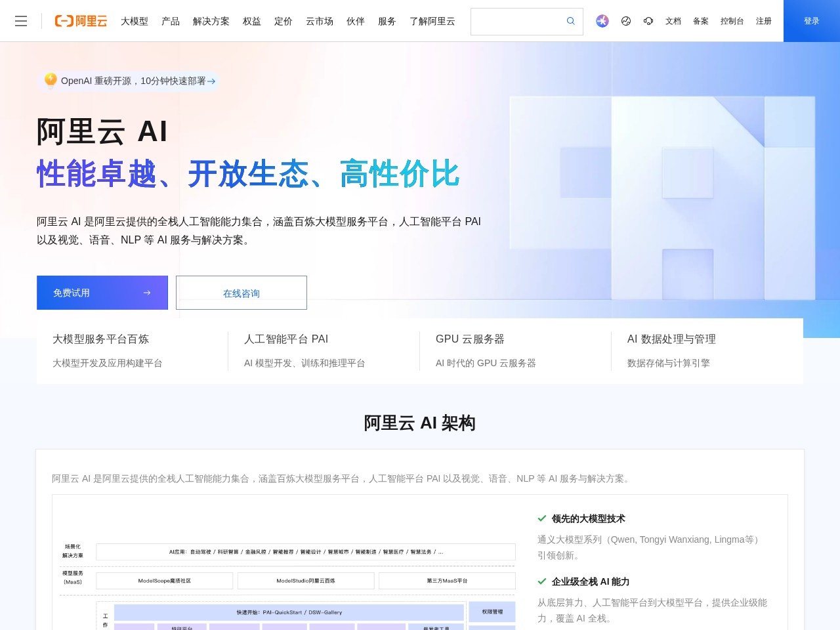This screenshot has width=840, height=630.
Task: Click the search magnifier icon
Action: 570,20
